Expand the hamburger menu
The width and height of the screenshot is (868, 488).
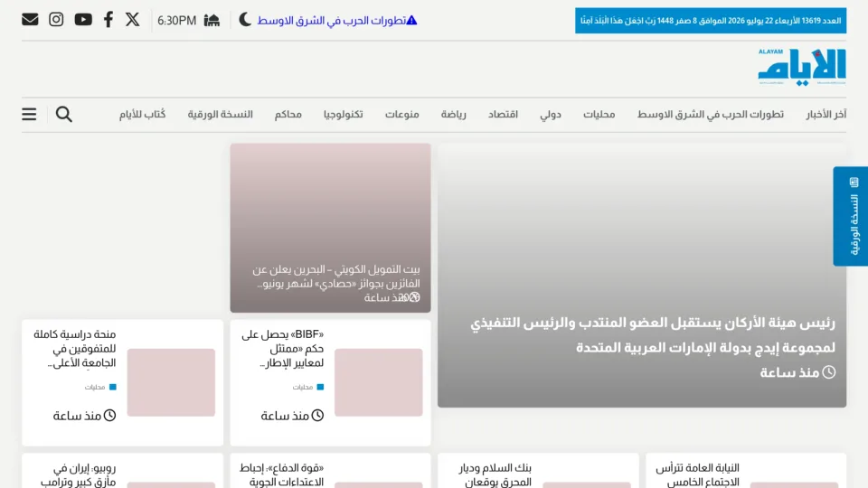coord(29,115)
